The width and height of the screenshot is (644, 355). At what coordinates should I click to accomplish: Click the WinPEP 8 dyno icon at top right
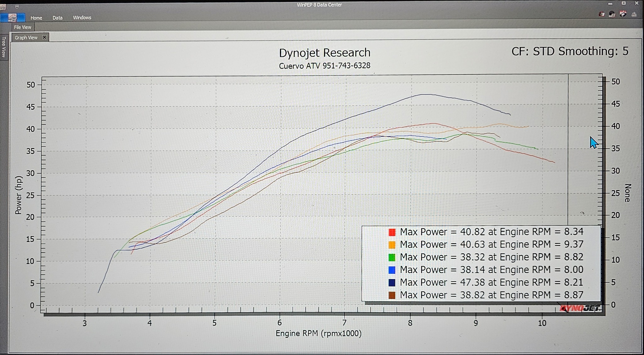(x=612, y=14)
